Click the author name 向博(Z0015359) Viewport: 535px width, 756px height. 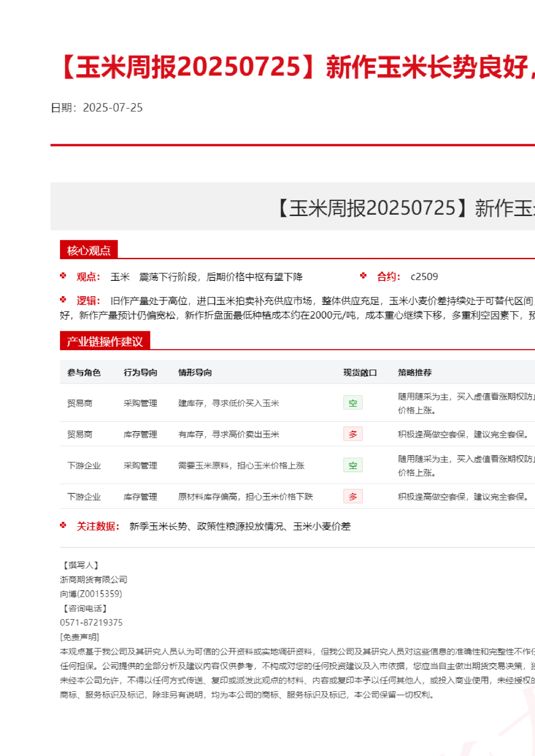91,594
